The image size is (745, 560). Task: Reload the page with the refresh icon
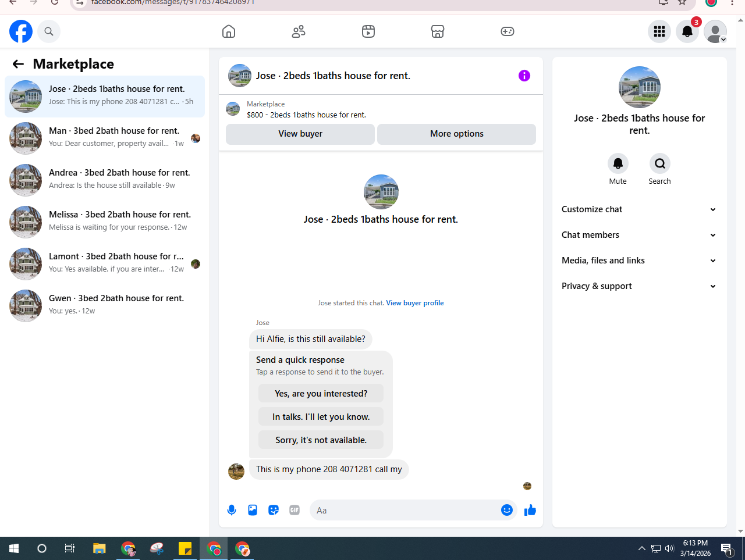click(55, 2)
